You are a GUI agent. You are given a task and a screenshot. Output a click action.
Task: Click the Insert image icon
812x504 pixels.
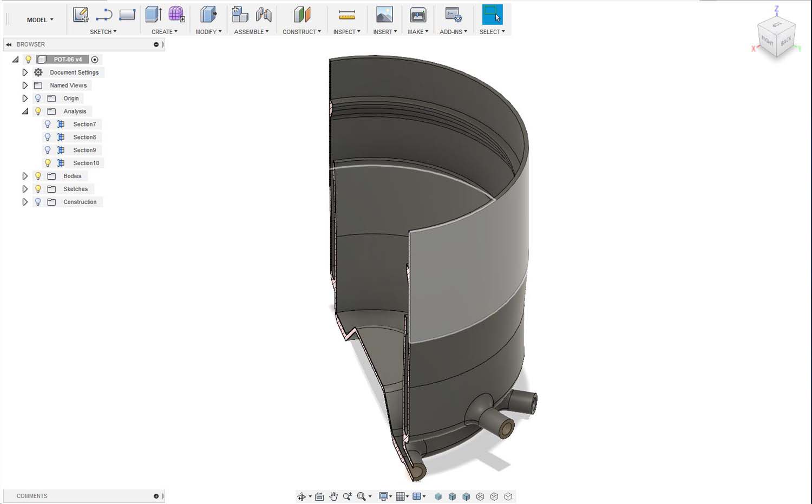(384, 15)
